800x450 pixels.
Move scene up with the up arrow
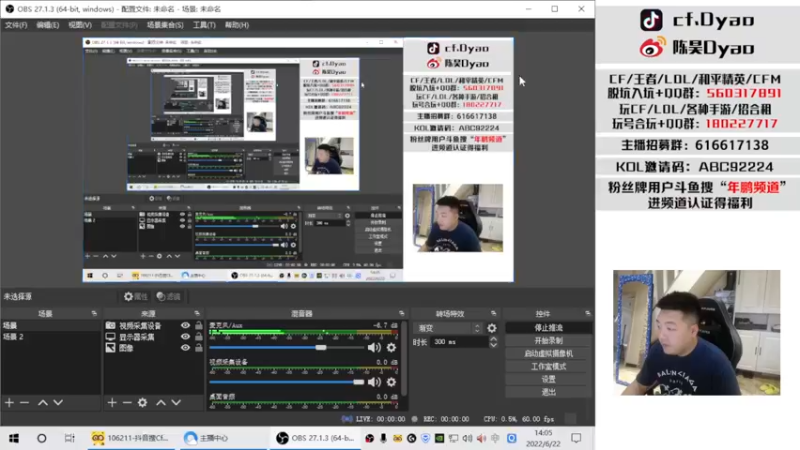click(43, 403)
